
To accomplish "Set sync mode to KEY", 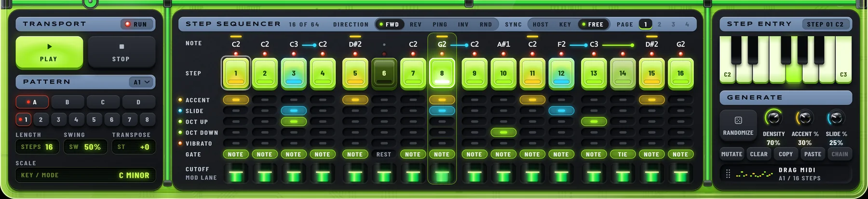I will pos(565,24).
